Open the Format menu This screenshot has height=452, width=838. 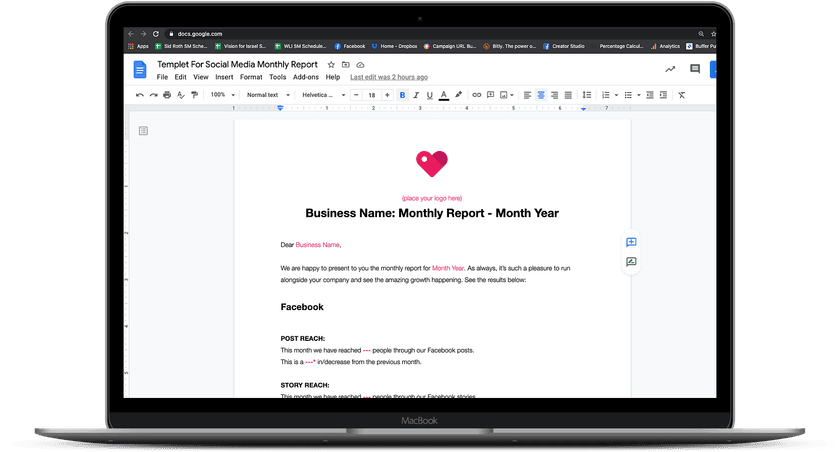tap(251, 77)
